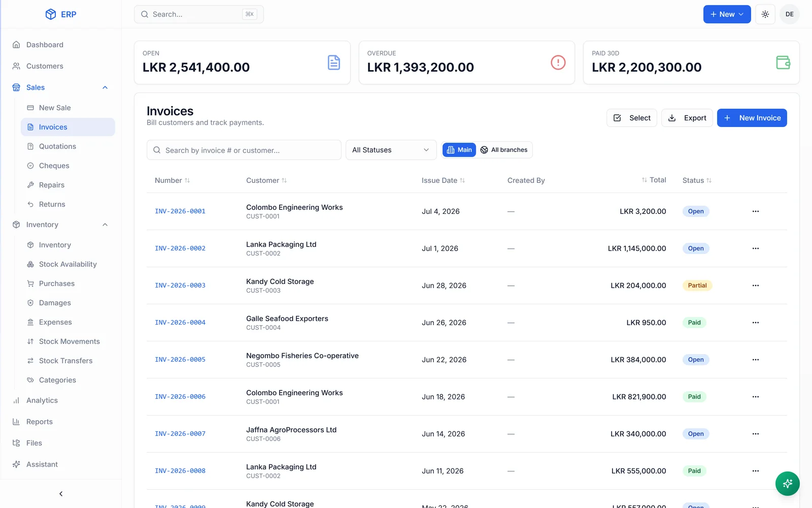The height and width of the screenshot is (508, 812).
Task: Switch to All branches toggle
Action: (504, 150)
